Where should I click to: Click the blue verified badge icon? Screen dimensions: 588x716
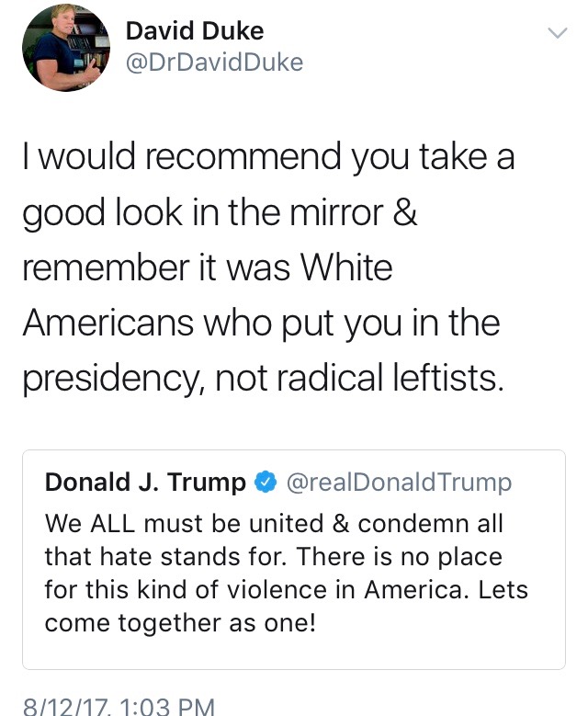[x=266, y=482]
